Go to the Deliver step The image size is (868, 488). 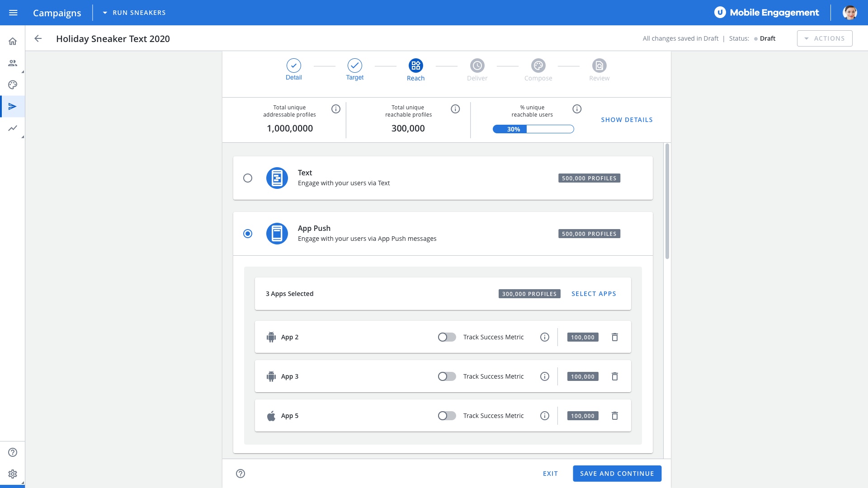click(x=477, y=70)
